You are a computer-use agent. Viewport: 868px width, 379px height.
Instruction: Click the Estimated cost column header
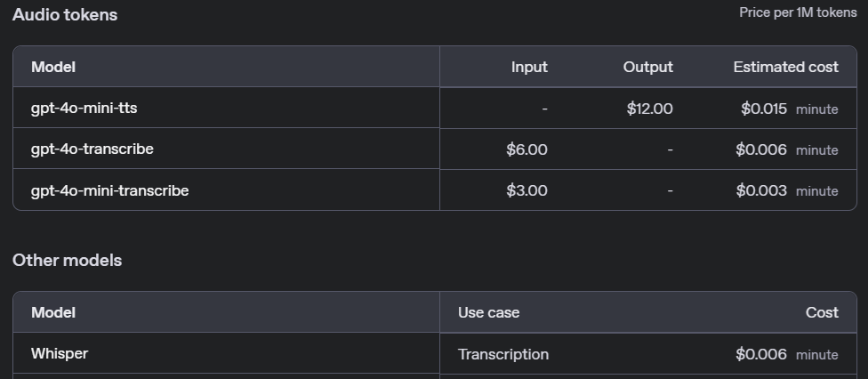click(x=785, y=67)
